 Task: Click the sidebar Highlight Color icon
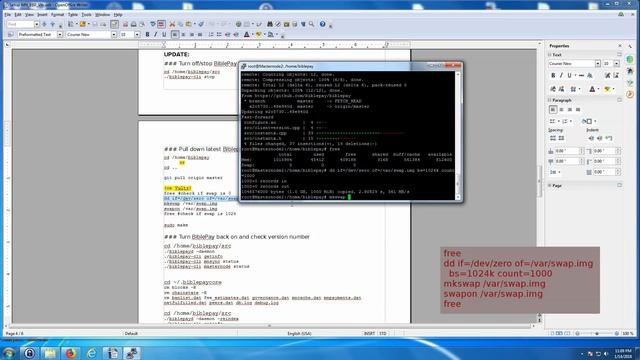click(607, 89)
